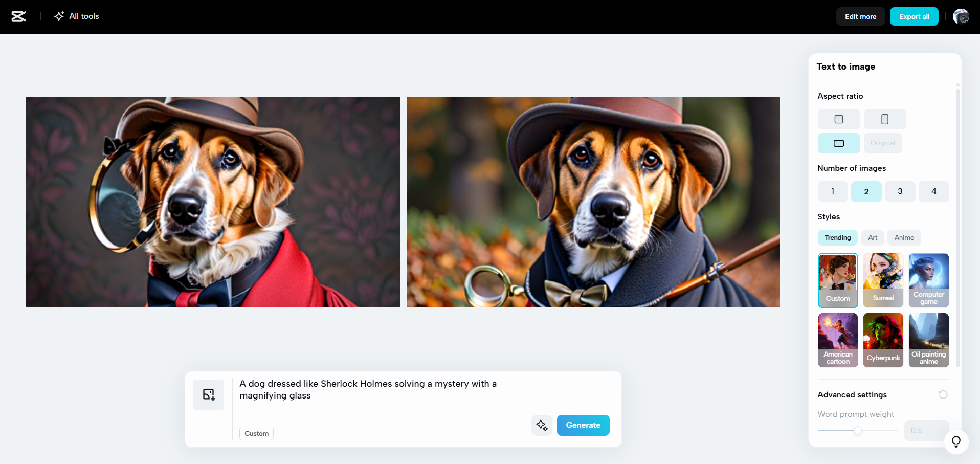Click the add reference image icon
Screen dimensions: 980x464
(x=209, y=394)
